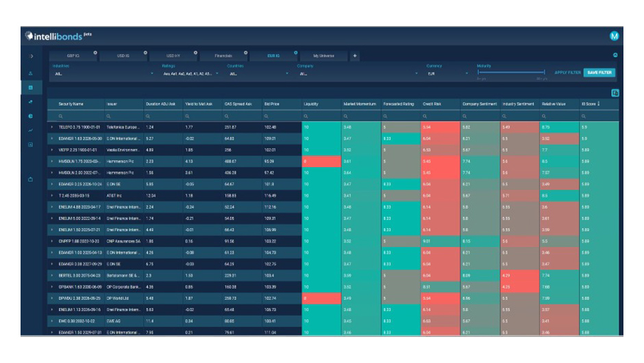Open the Countries dropdown
Screen dimensions: 644x363
pos(258,74)
